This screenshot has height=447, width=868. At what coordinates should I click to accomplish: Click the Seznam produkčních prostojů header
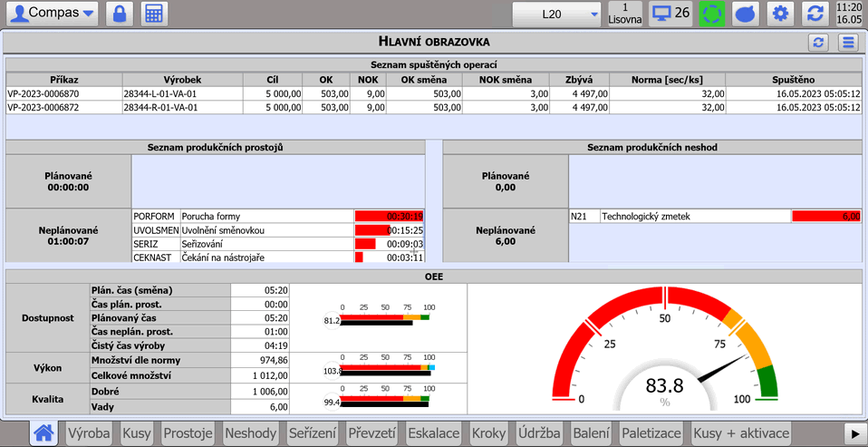pos(216,148)
